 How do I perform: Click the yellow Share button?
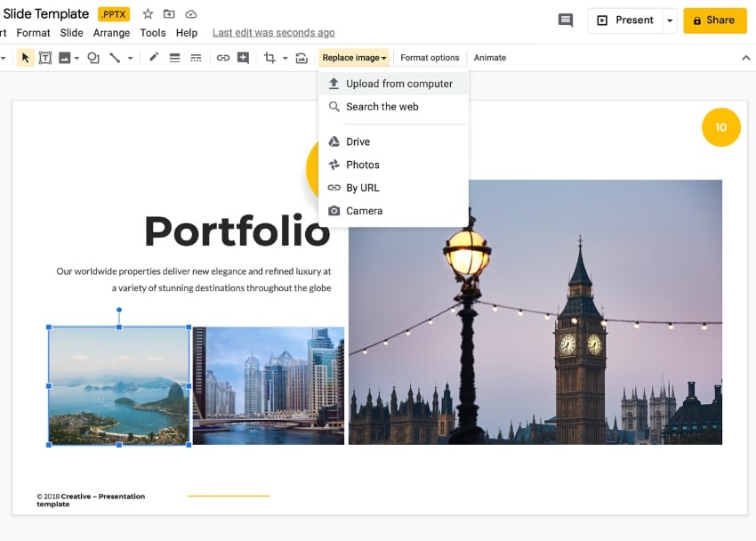pos(714,20)
